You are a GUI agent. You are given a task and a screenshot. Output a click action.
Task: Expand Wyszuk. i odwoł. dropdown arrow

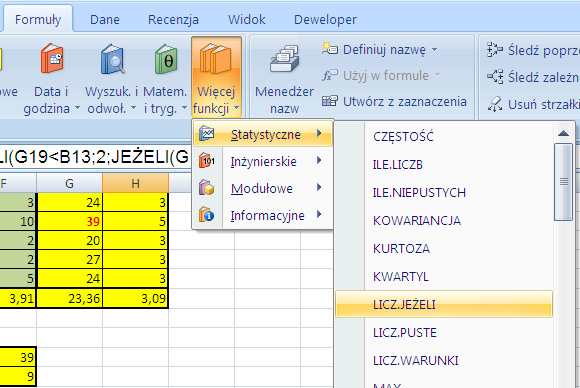pyautogui.click(x=134, y=108)
